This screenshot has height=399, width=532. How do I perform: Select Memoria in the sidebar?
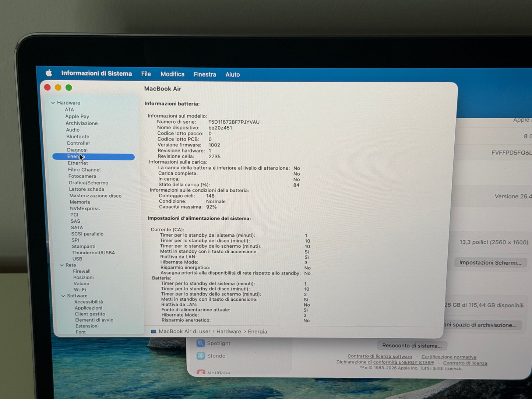80,202
